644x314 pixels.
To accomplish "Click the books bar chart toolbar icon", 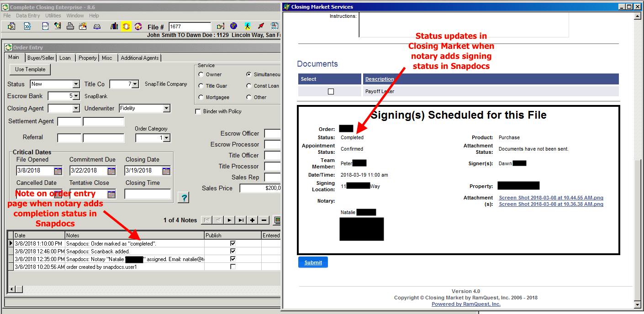I will 114,26.
